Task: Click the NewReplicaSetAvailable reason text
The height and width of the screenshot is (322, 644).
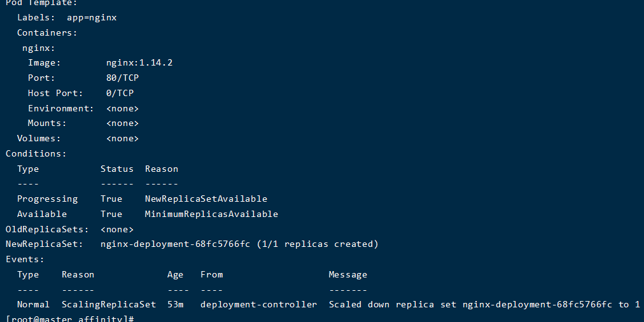Action: [x=206, y=199]
